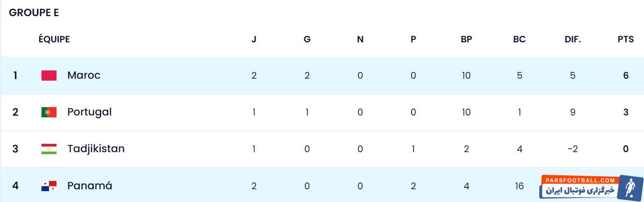Click Tadjikistan's -2 goal difference
Screen dimensions: 644x202
pos(573,149)
